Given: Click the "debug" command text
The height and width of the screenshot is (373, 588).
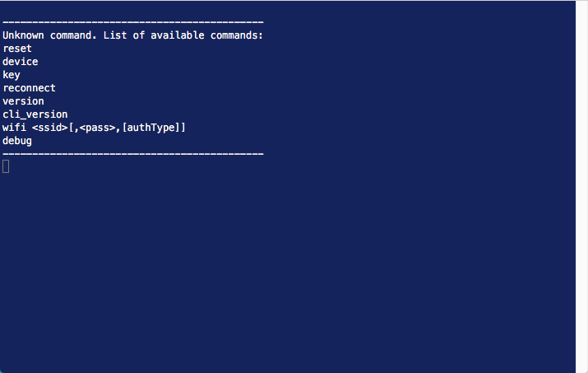Looking at the screenshot, I should click(17, 141).
